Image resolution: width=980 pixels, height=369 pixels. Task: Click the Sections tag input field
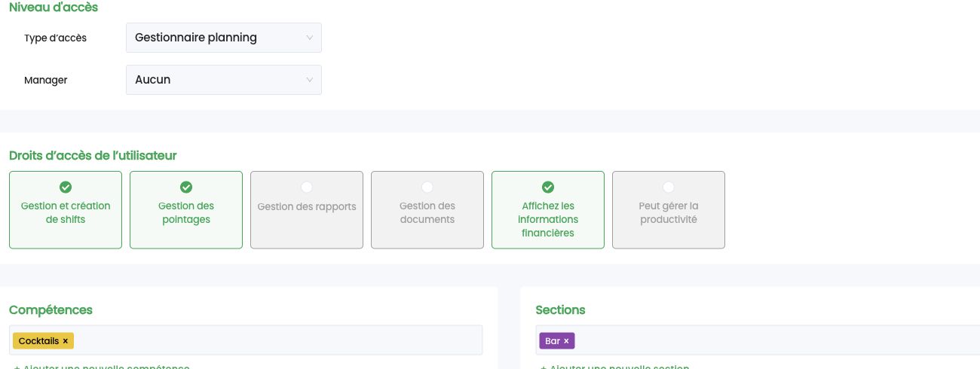click(x=758, y=340)
